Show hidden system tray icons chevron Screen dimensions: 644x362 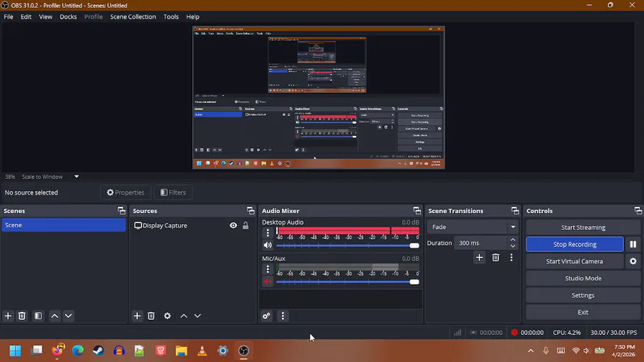click(531, 351)
